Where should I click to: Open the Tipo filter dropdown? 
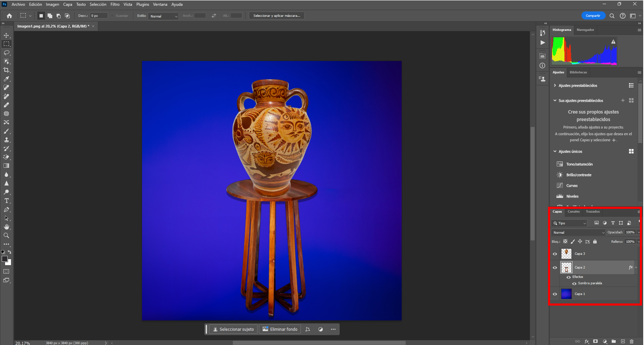click(x=569, y=223)
